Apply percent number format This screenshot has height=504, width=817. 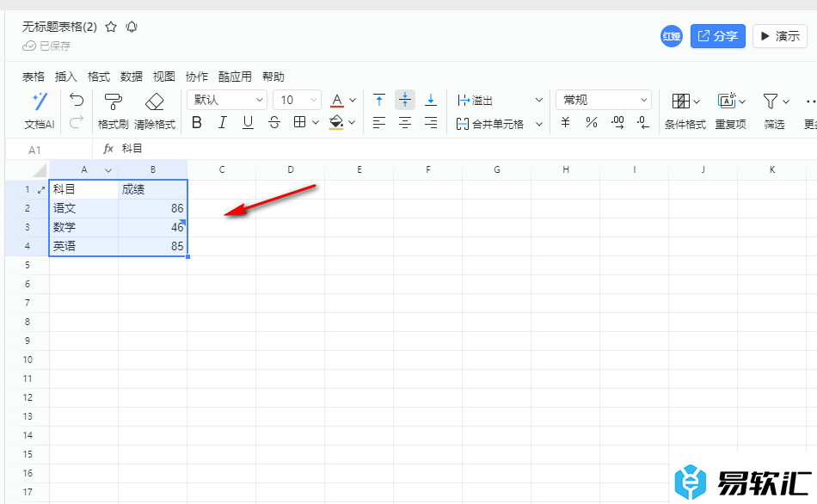[592, 122]
